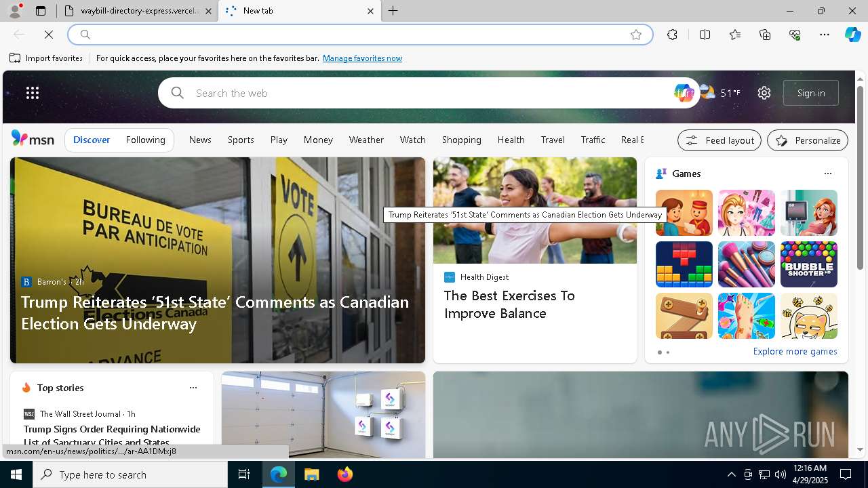Click the Copilot icon in search box

coord(683,93)
